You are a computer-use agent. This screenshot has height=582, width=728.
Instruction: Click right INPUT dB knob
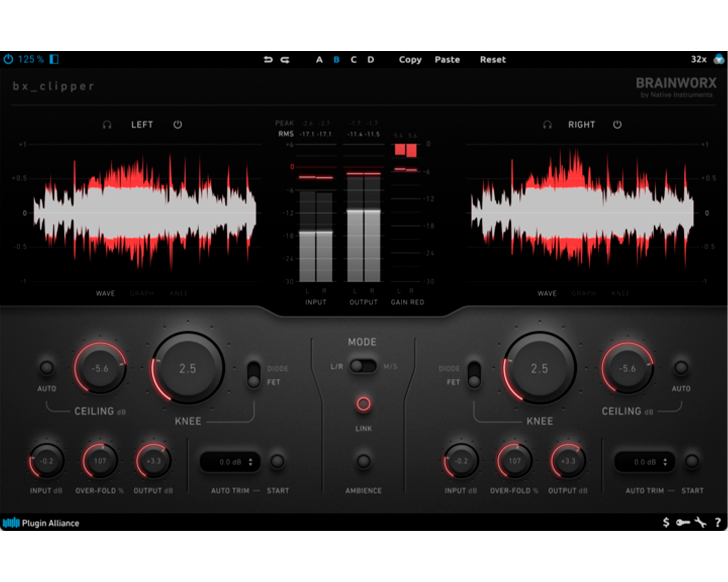pyautogui.click(x=461, y=461)
